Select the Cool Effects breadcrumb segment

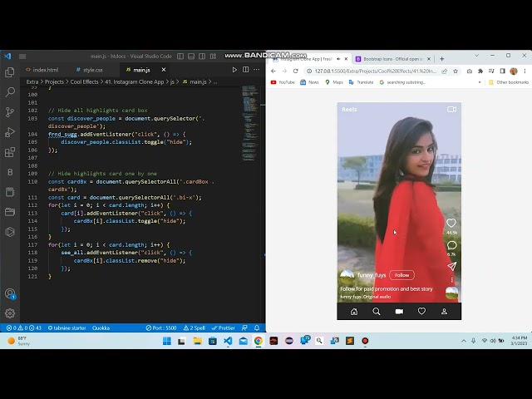[x=84, y=81]
